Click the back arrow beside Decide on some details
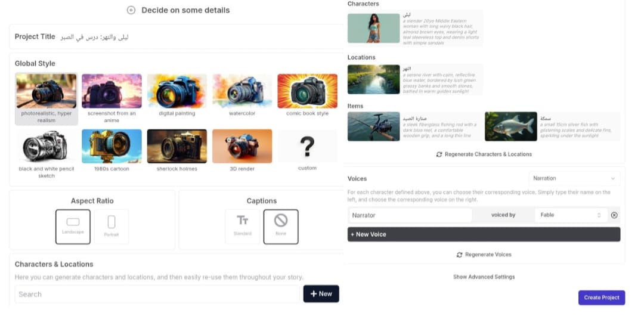 pyautogui.click(x=131, y=10)
